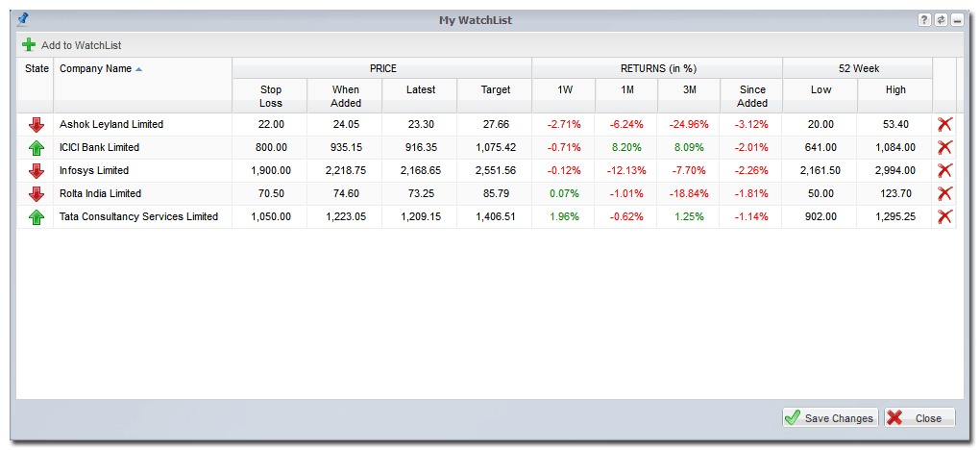Viewport: 980px width, 450px height.
Task: Click the pin icon in title bar
Action: (x=24, y=18)
